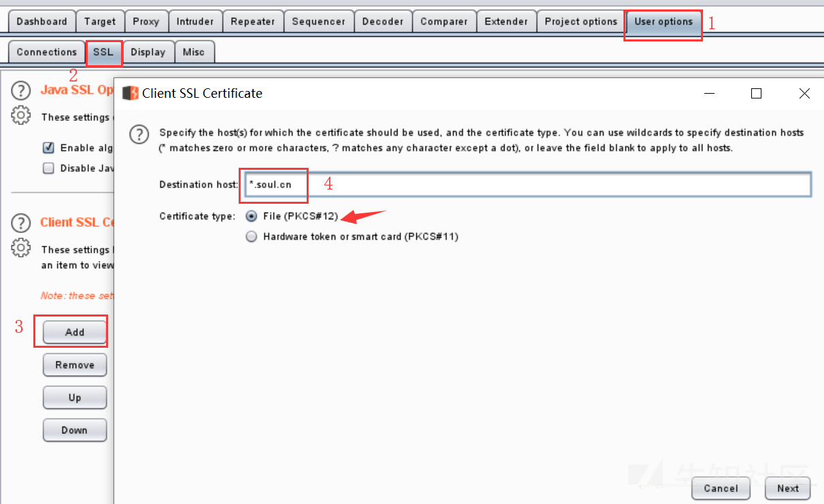Click Burp logo in dialog title bar

click(131, 93)
